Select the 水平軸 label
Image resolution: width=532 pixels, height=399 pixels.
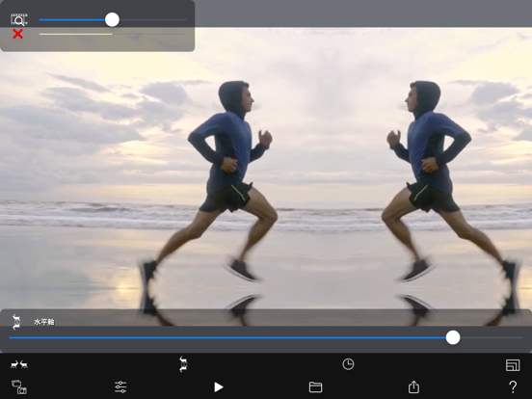pos(43,322)
